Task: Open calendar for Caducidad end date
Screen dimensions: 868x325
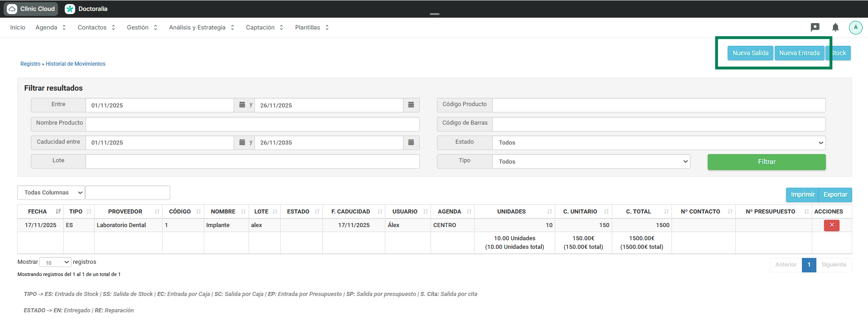Action: point(411,142)
